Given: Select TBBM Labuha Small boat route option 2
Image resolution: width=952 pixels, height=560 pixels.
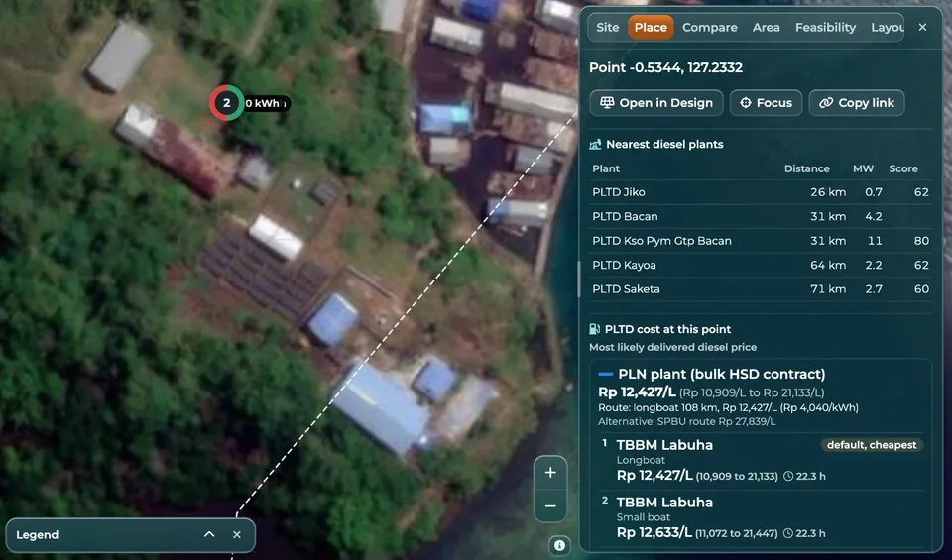Looking at the screenshot, I should coord(761,517).
